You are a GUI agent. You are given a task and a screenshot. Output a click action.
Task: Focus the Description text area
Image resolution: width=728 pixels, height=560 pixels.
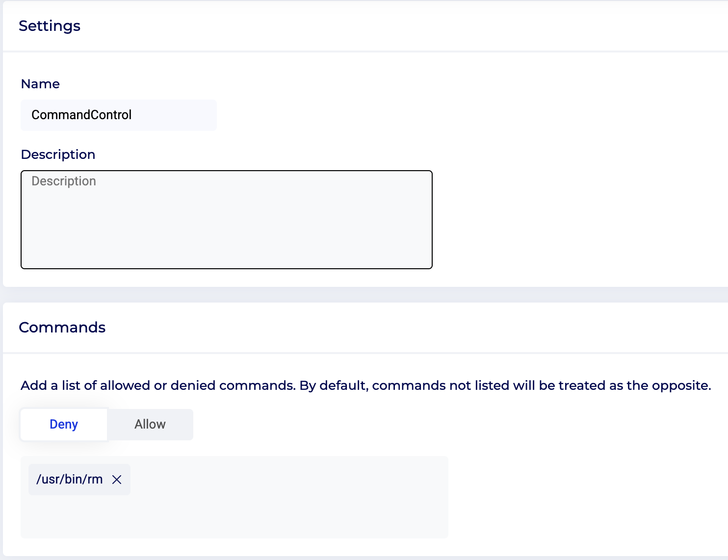pos(226,220)
